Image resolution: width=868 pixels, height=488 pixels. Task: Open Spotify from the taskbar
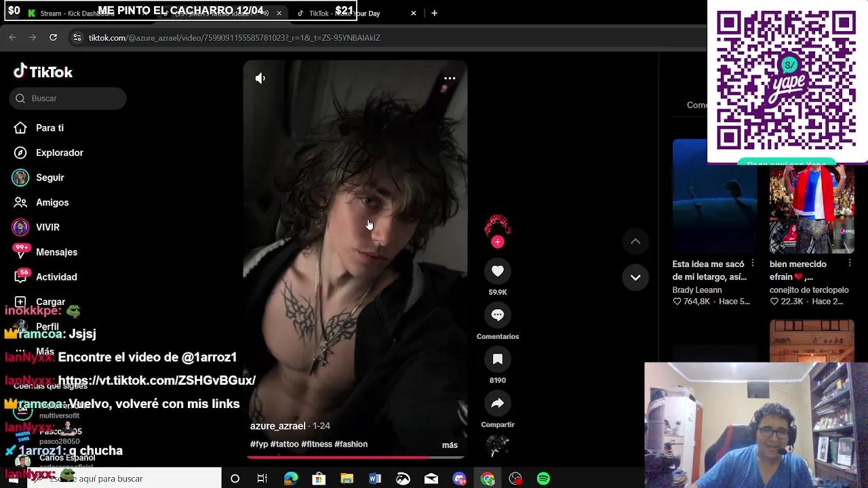click(543, 479)
